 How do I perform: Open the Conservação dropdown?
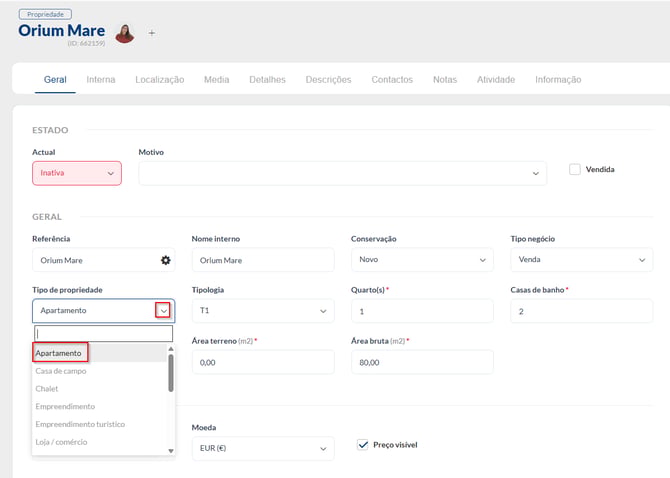(422, 260)
